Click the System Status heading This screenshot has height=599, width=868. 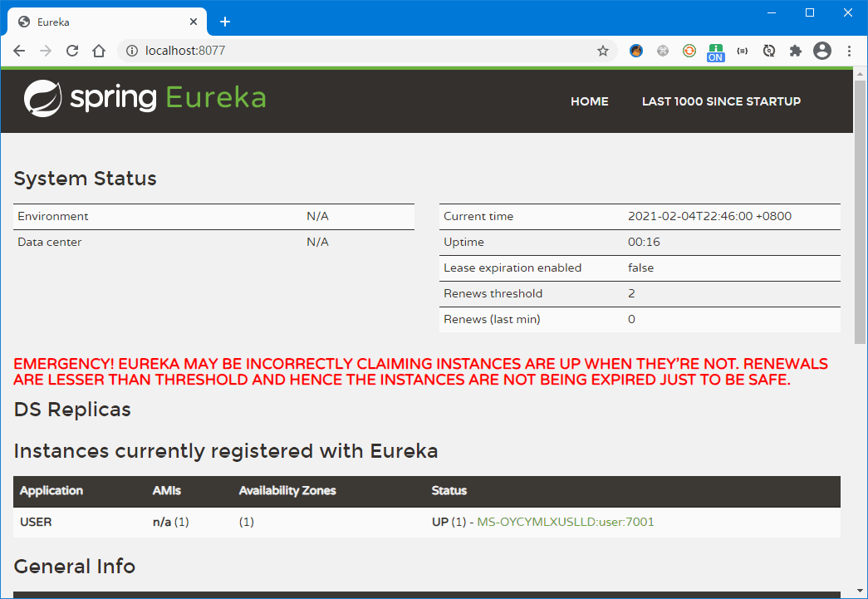click(x=85, y=179)
